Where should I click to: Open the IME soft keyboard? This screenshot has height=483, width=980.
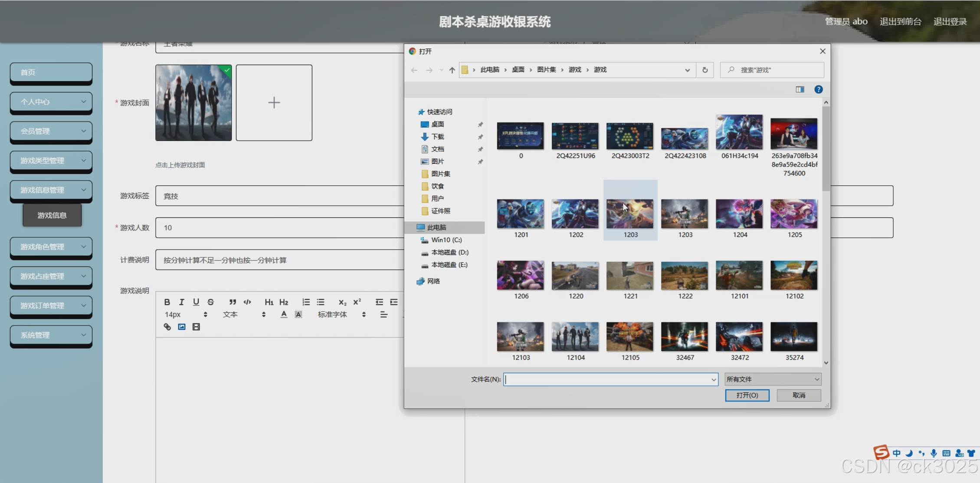click(x=946, y=453)
